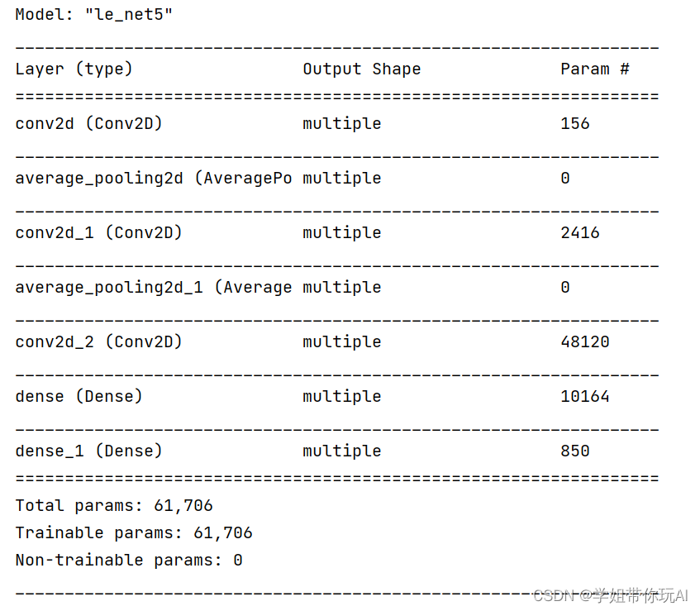This screenshot has width=700, height=611.
Task: Click the "Non-trainable params: 0" line
Action: [129, 561]
